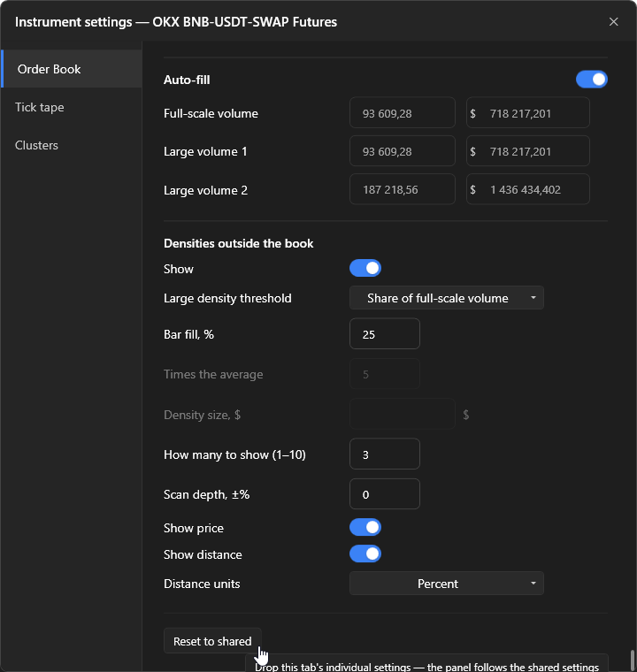The image size is (637, 672).
Task: Click the Distance units label
Action: click(202, 584)
